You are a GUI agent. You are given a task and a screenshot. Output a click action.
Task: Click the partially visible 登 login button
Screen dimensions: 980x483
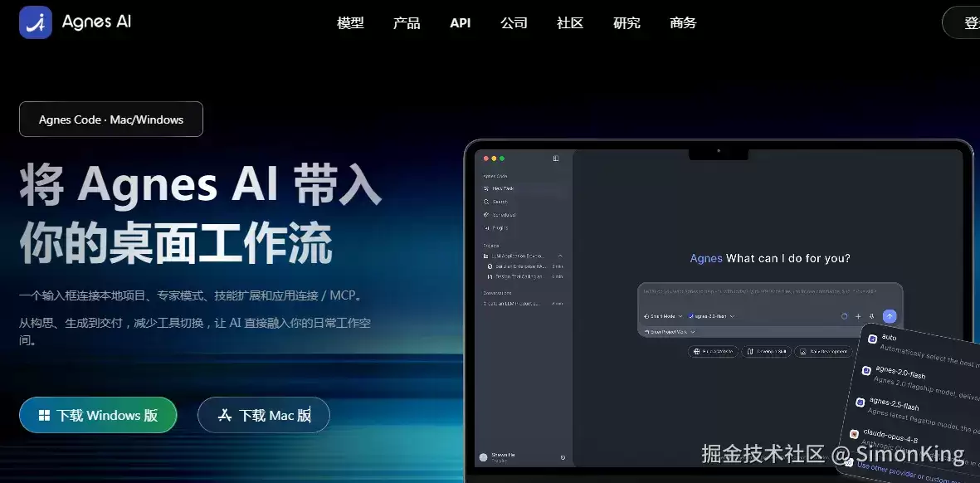point(962,22)
